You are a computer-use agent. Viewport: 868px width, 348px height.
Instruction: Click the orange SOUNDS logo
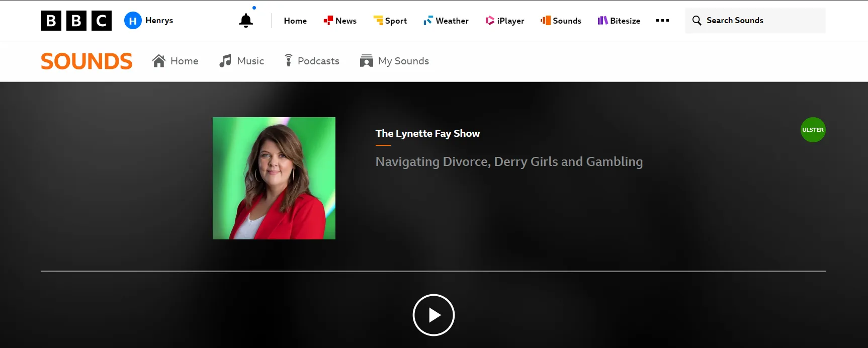(86, 61)
